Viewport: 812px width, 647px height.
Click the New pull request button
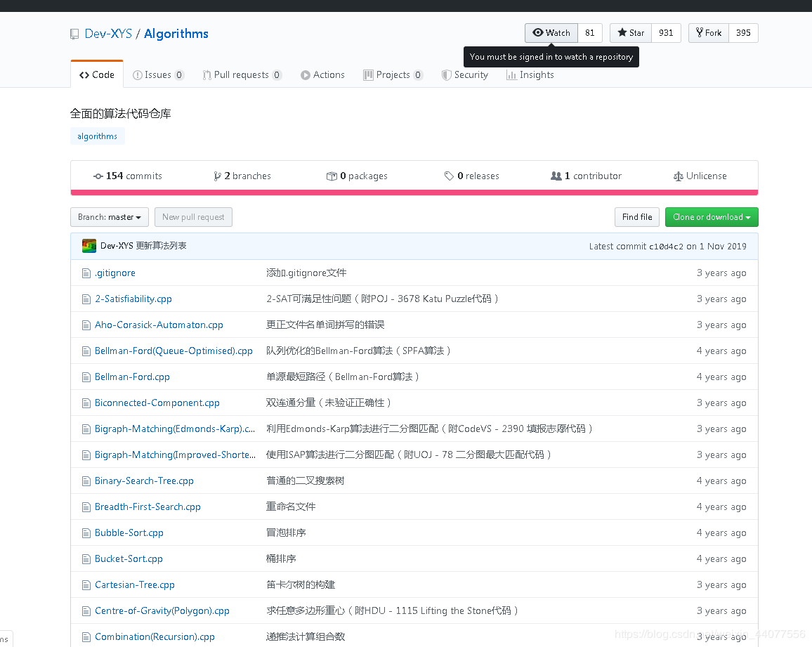pyautogui.click(x=193, y=217)
